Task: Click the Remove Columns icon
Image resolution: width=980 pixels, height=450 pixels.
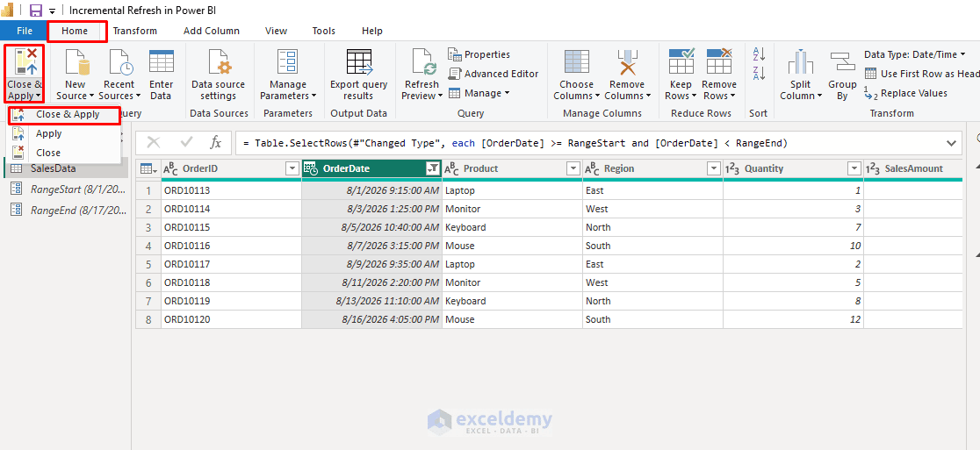Action: (x=627, y=61)
